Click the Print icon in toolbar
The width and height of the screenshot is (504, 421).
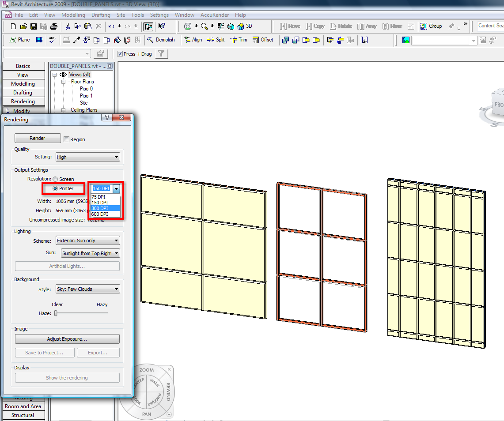tap(53, 26)
